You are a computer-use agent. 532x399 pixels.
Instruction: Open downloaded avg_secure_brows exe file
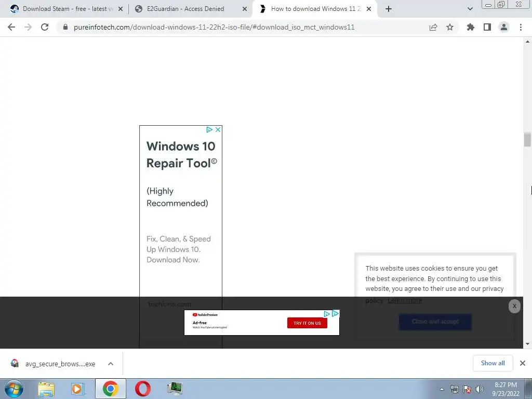click(53, 364)
